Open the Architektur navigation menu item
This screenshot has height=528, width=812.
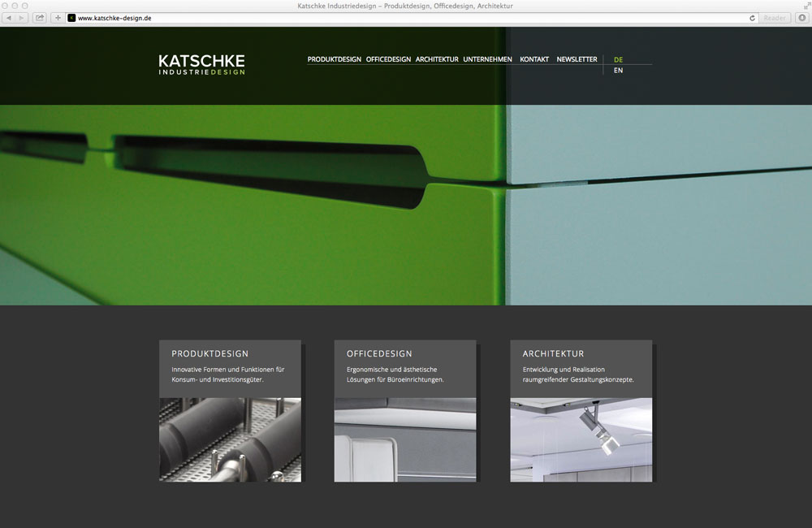[x=437, y=59]
